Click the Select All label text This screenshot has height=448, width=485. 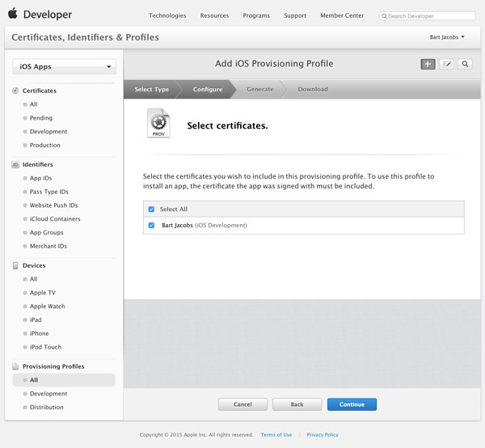coord(174,209)
